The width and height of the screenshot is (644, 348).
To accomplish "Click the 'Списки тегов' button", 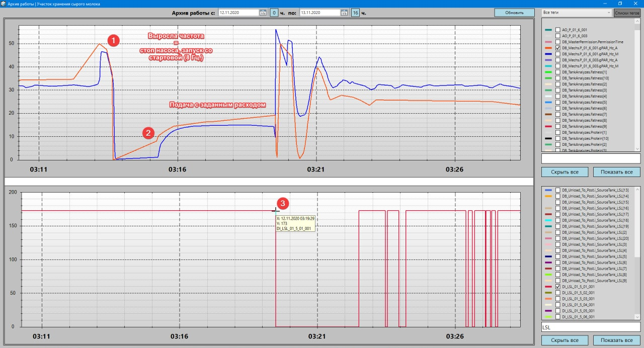I will 627,13.
